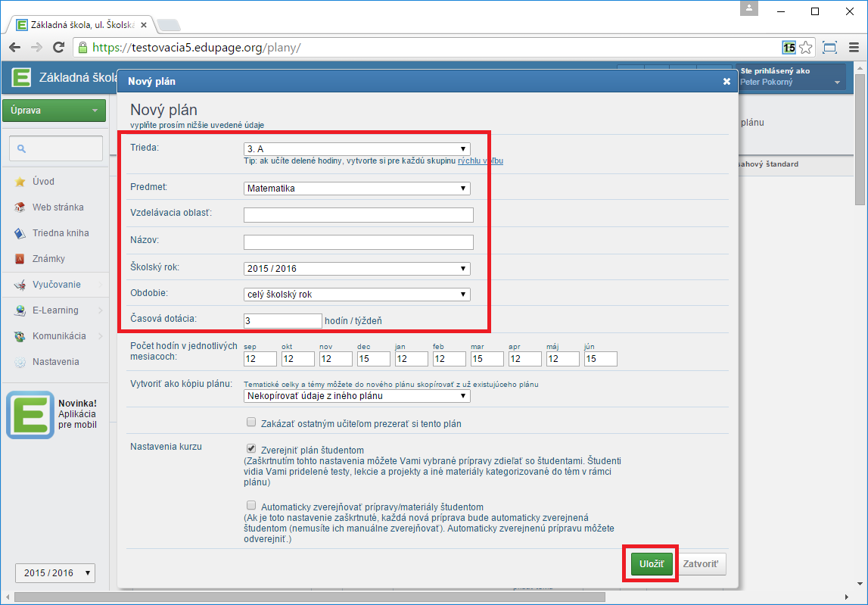This screenshot has width=868, height=605.
Task: Click the Známky grade icon
Action: click(x=20, y=259)
